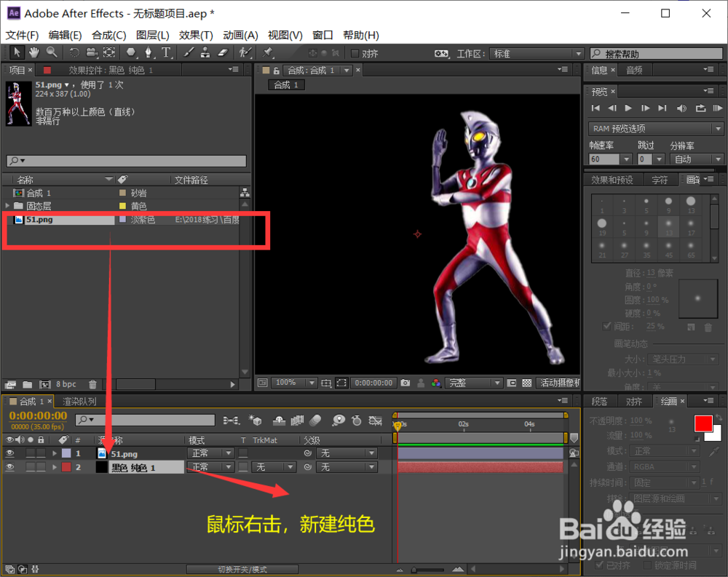
Task: Open the 合成(C) menu
Action: 108,35
